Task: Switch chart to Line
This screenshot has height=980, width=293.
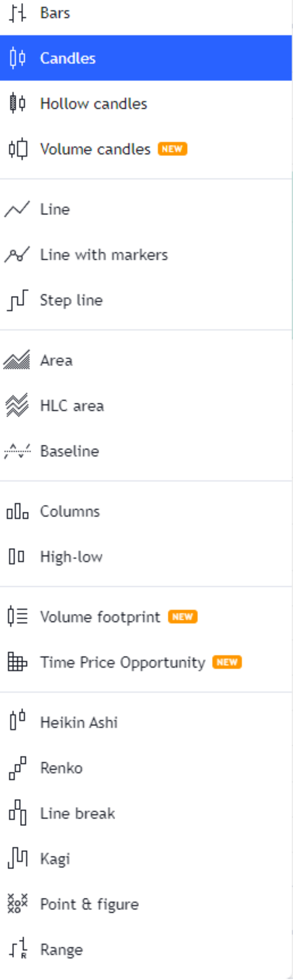Action: 55,209
